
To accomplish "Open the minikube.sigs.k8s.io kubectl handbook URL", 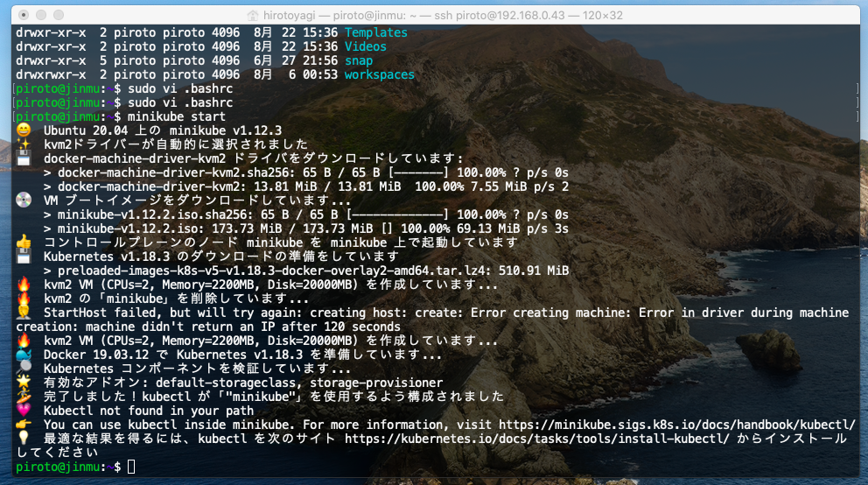I will coord(678,425).
